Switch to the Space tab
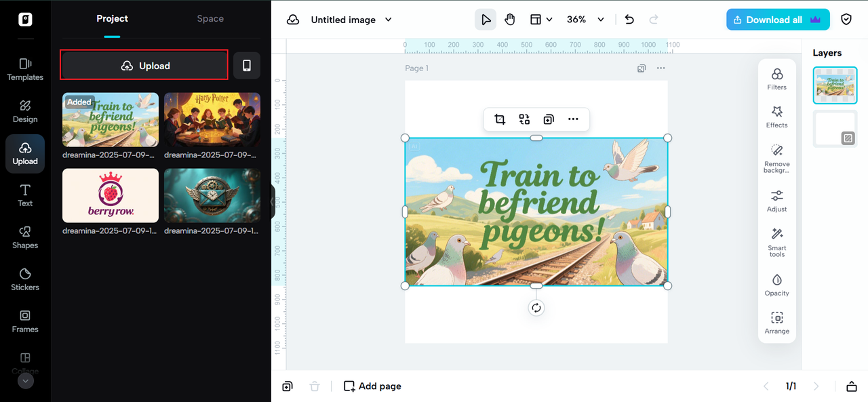The height and width of the screenshot is (402, 868). click(210, 18)
